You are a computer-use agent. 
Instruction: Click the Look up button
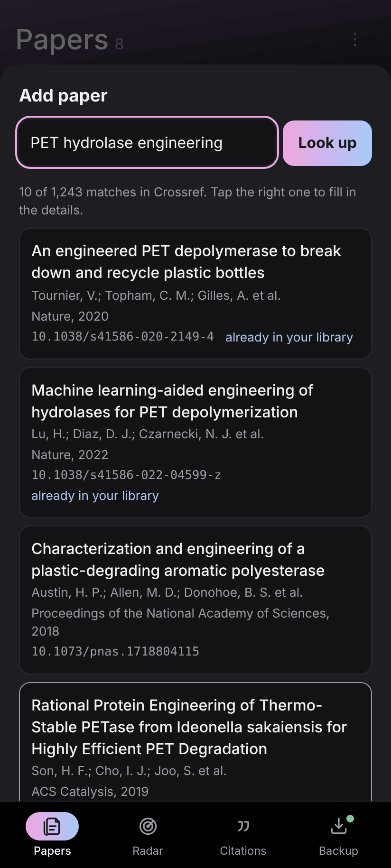point(327,143)
